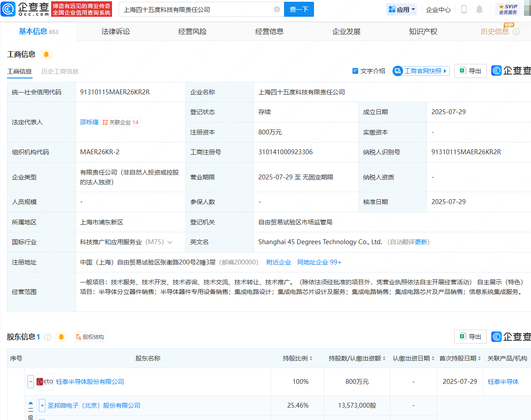
Task: Export business info with 导出 button
Action: point(471,71)
